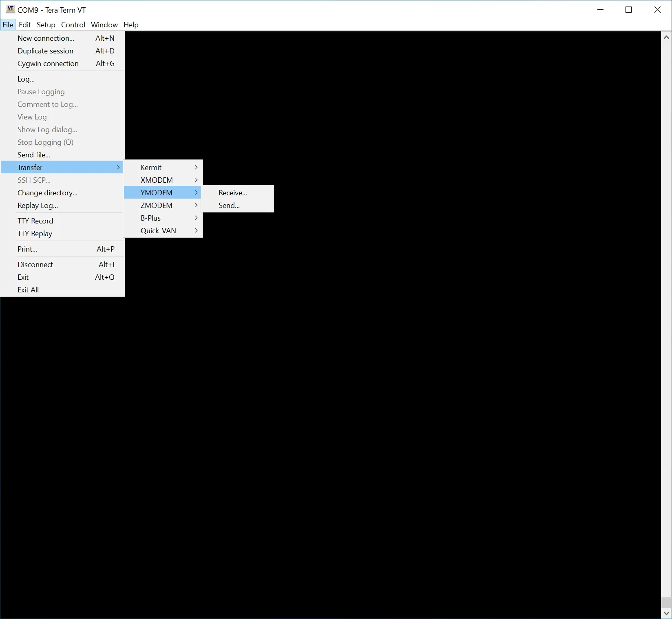Image resolution: width=672 pixels, height=619 pixels.
Task: Click scrollbar up arrow
Action: coord(666,37)
